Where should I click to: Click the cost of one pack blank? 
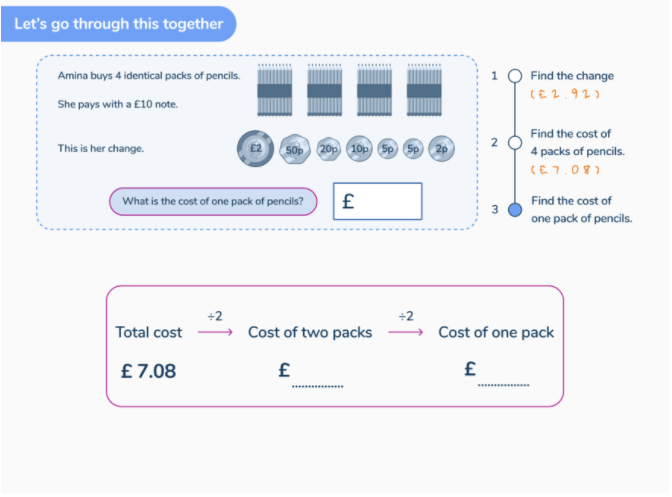(x=504, y=376)
